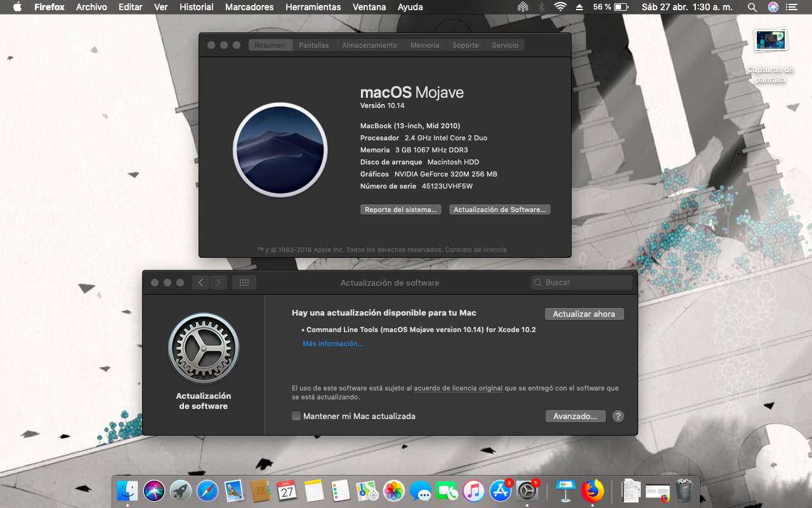
Task: Go forward in System Preferences
Action: tap(218, 283)
